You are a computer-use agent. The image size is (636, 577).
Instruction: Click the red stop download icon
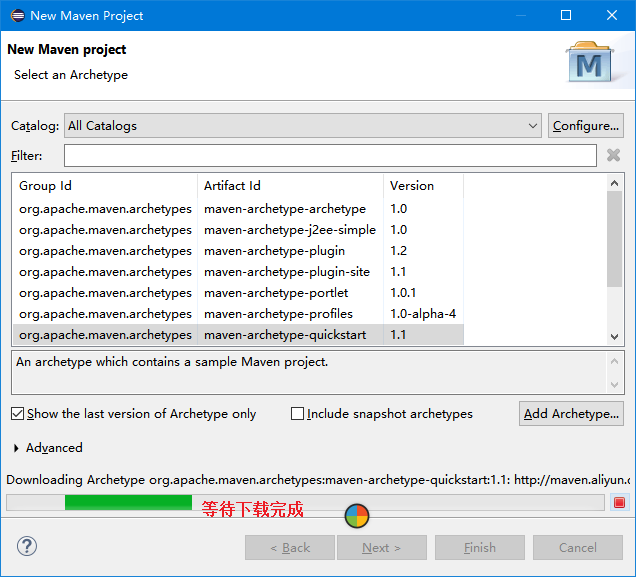click(x=619, y=503)
